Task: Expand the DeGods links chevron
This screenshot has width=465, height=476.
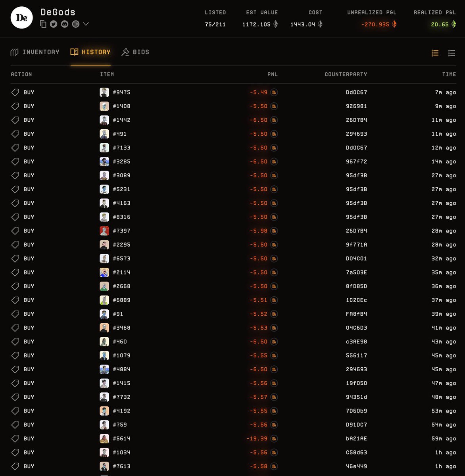Action: point(86,24)
